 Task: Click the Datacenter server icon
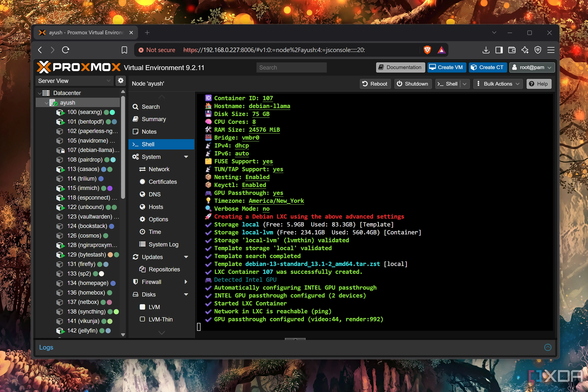[x=46, y=93]
